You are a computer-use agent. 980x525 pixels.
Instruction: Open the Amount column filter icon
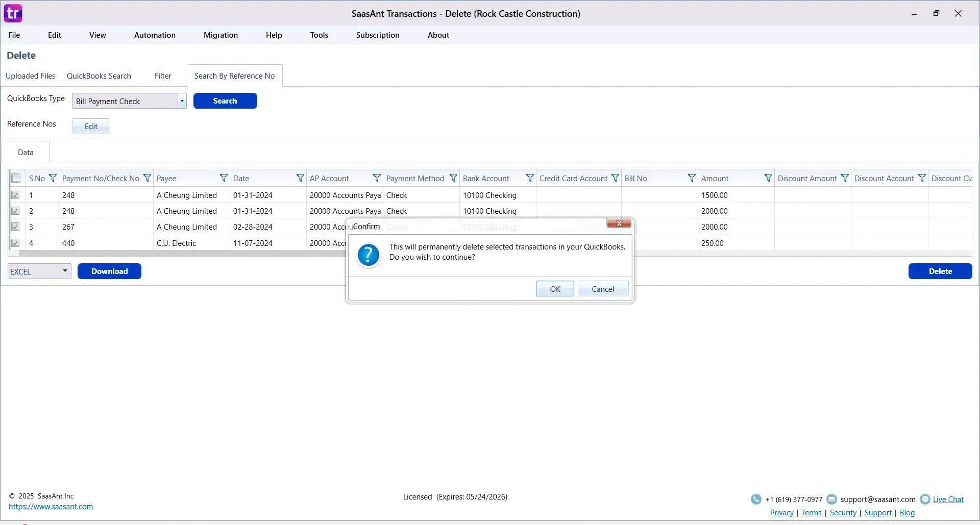point(768,178)
